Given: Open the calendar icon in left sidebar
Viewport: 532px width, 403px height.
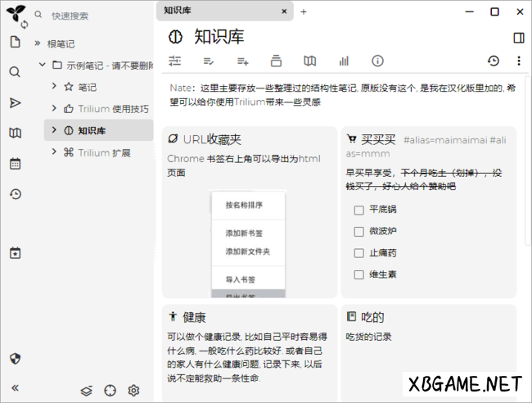Looking at the screenshot, I should 15,164.
